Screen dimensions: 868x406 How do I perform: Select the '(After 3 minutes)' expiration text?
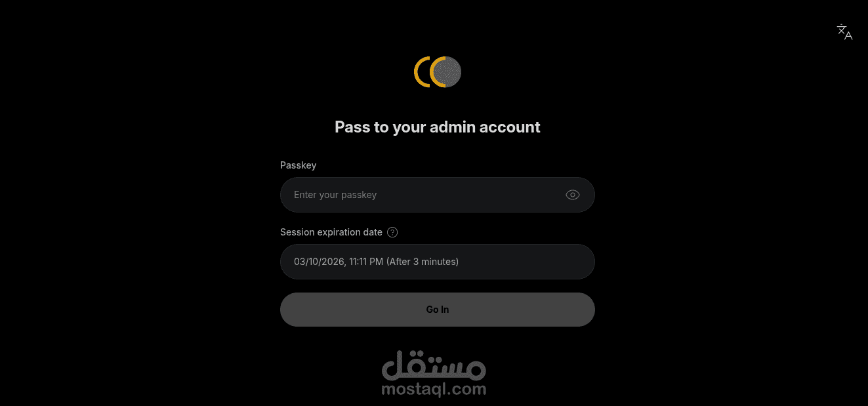point(423,262)
